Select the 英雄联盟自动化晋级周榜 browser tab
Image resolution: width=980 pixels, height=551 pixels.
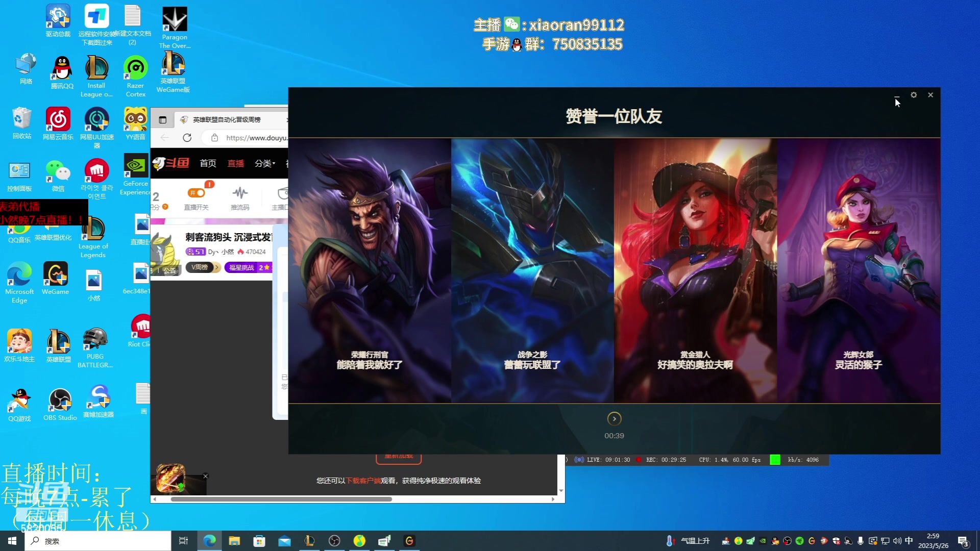[x=232, y=119]
